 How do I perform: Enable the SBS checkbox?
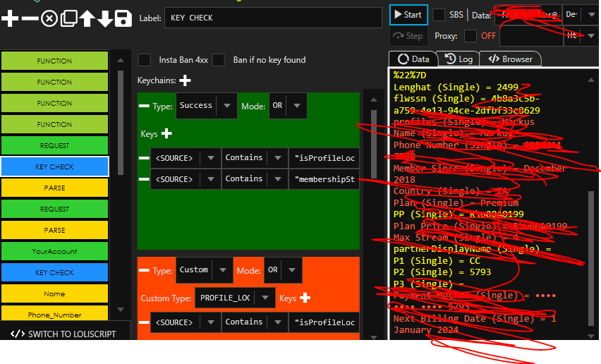439,15
